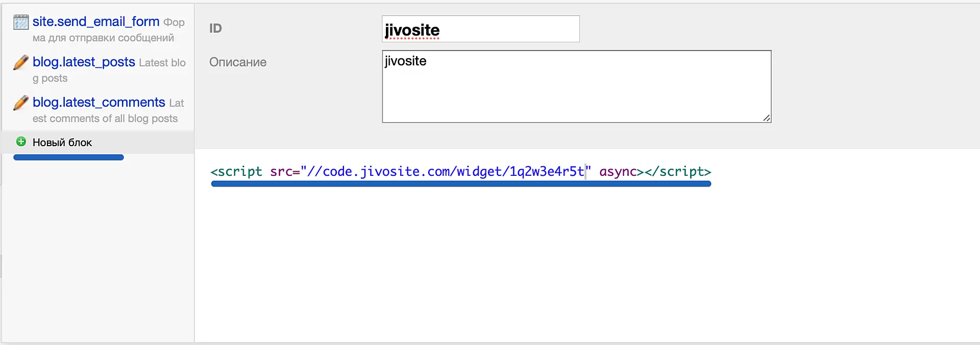
Task: Click the blank code editor area below the script line
Action: coord(561,266)
